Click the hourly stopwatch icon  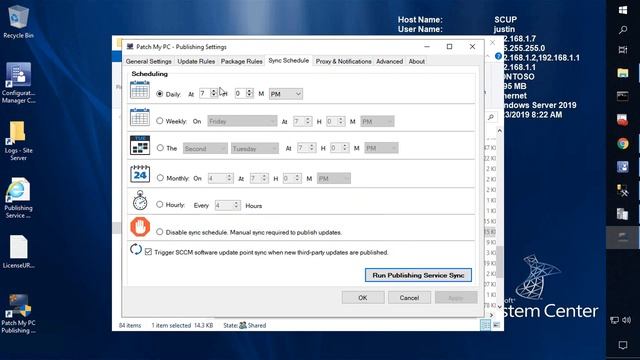(140, 200)
